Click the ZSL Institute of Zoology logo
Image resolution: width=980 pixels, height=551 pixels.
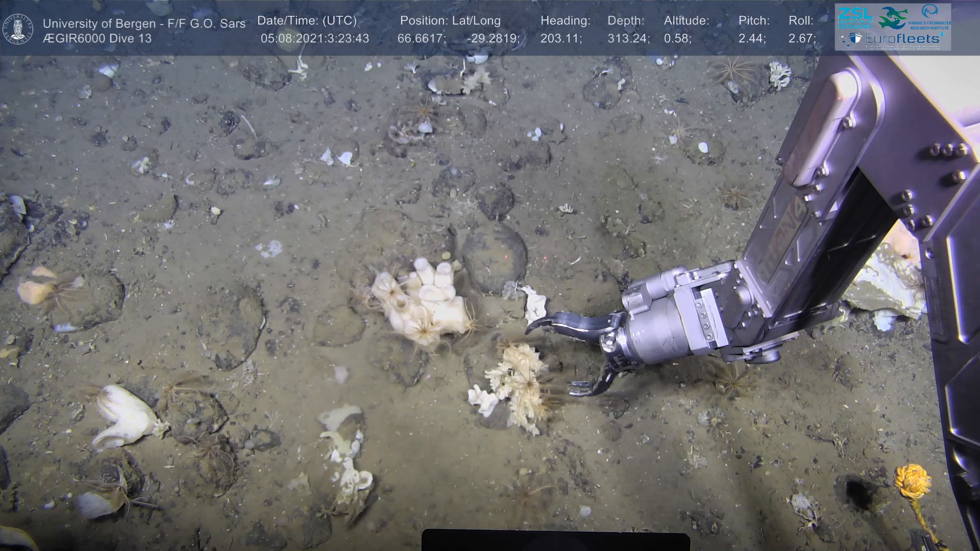855,18
